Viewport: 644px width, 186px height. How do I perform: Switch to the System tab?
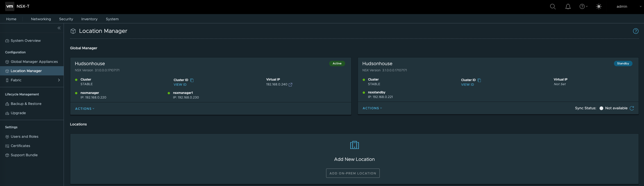tap(112, 19)
